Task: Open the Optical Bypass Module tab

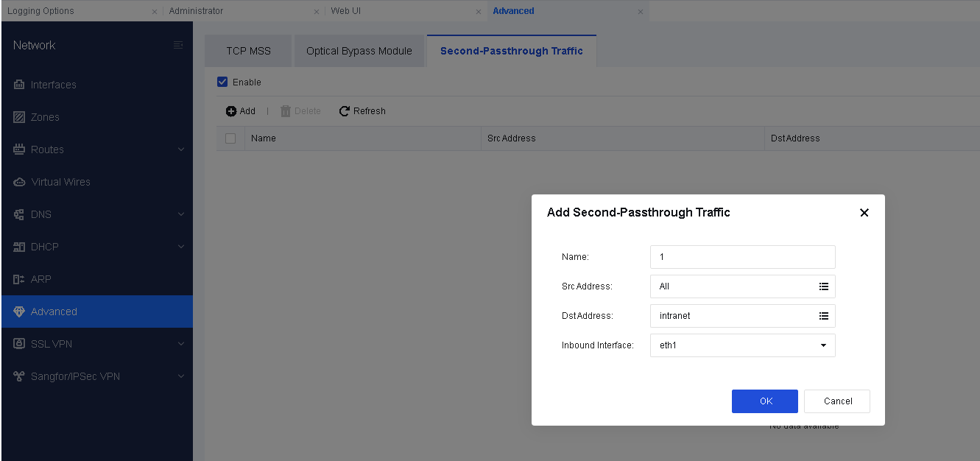Action: [x=359, y=51]
